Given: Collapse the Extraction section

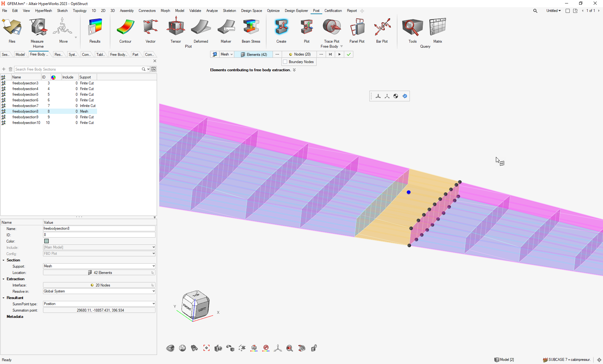Looking at the screenshot, I should pyautogui.click(x=4, y=279).
